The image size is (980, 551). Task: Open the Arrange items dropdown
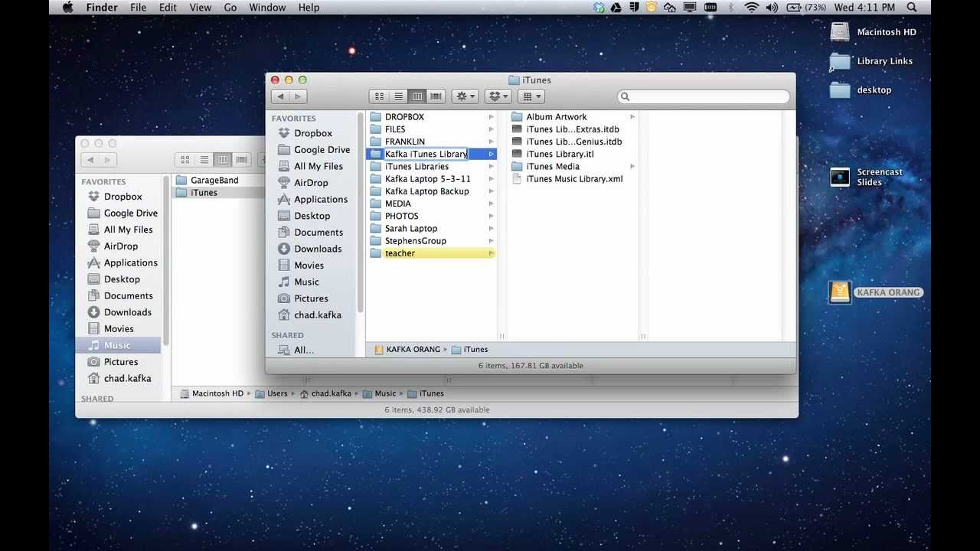coord(531,96)
